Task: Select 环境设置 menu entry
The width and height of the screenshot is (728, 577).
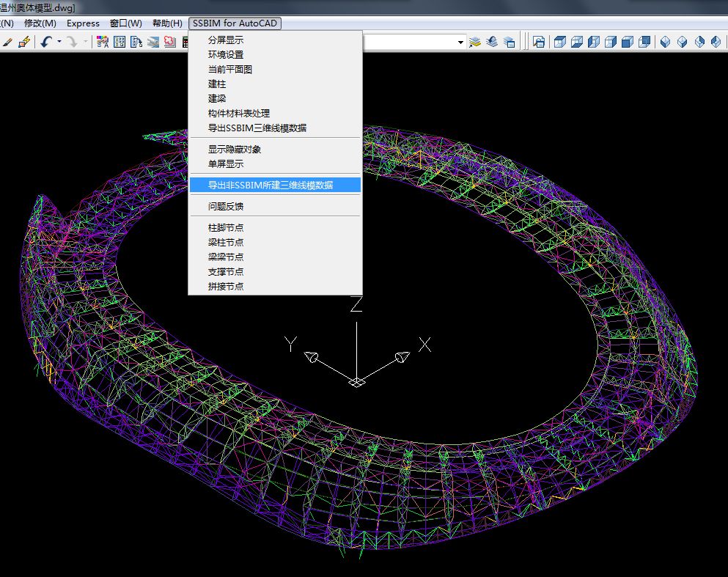Action: coord(276,55)
